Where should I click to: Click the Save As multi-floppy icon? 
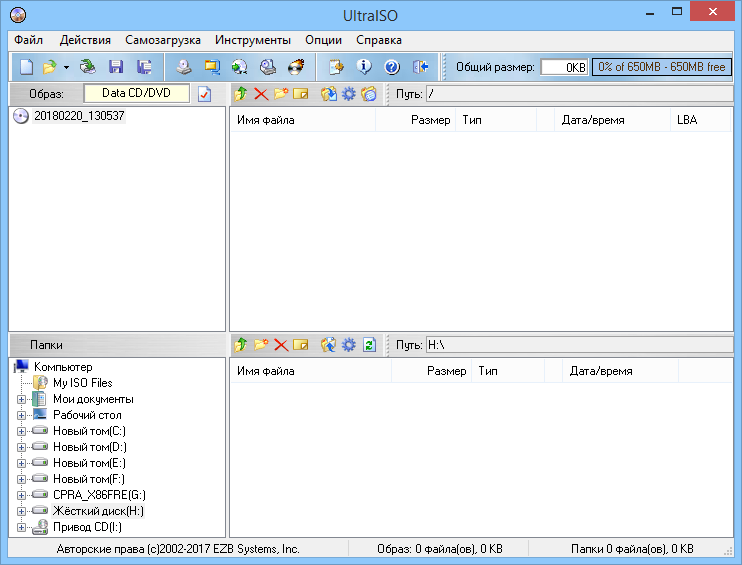[x=144, y=67]
